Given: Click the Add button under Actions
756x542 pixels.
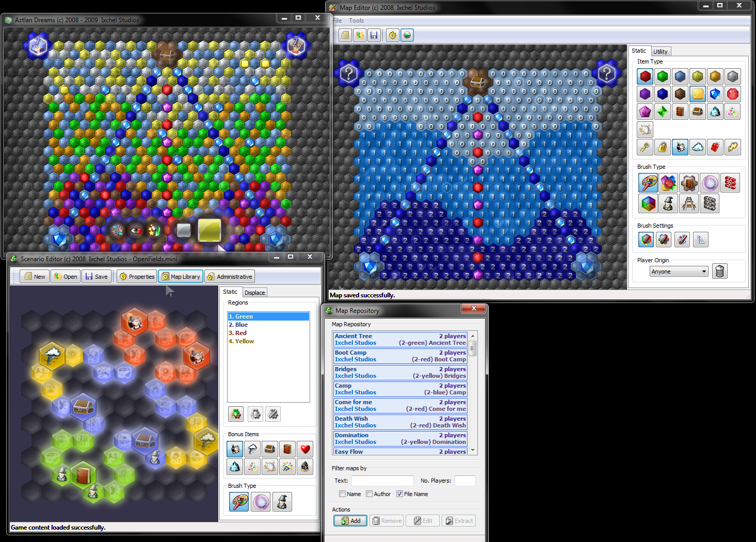Looking at the screenshot, I should (x=350, y=521).
